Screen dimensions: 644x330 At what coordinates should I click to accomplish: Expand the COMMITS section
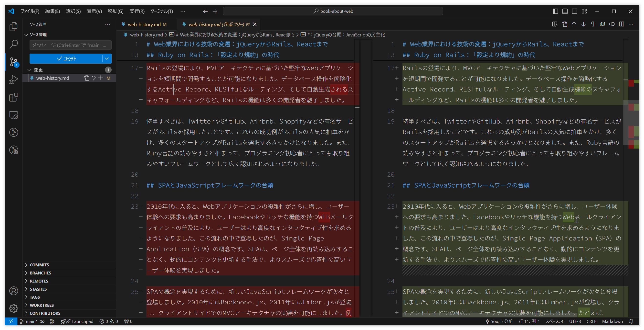click(39, 265)
